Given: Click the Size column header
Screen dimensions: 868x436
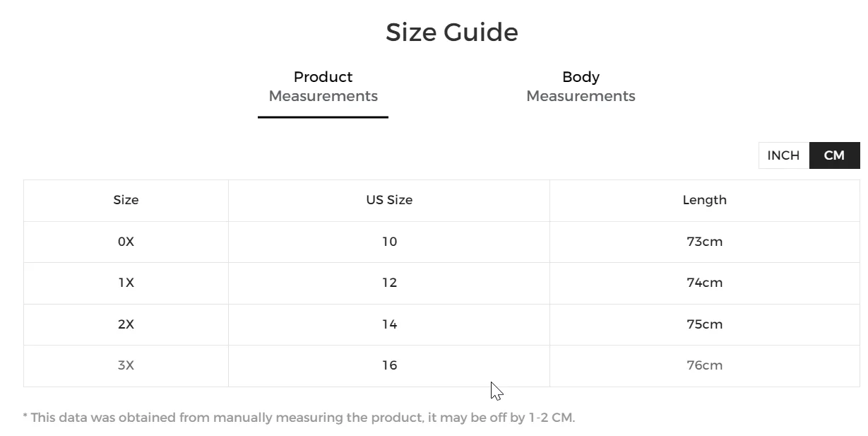Looking at the screenshot, I should point(126,200).
